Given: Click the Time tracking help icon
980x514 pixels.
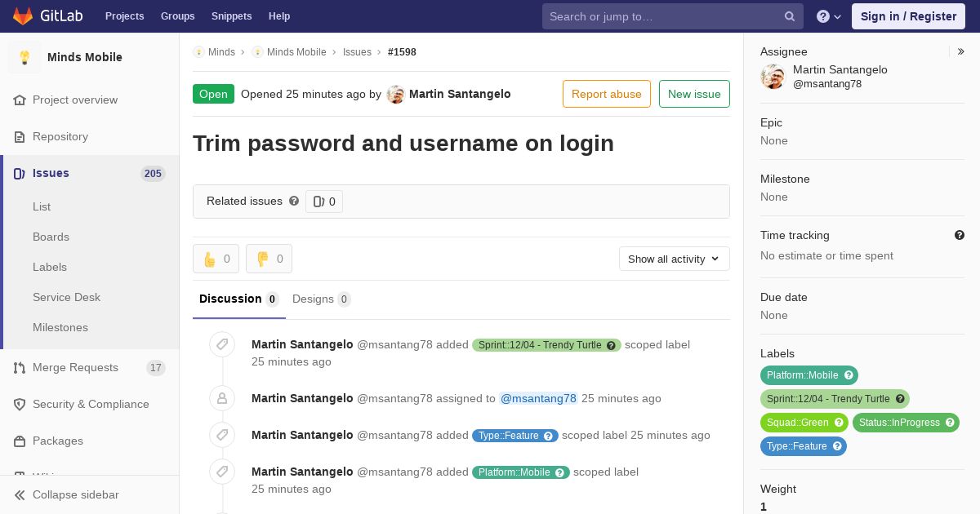Looking at the screenshot, I should 960,235.
